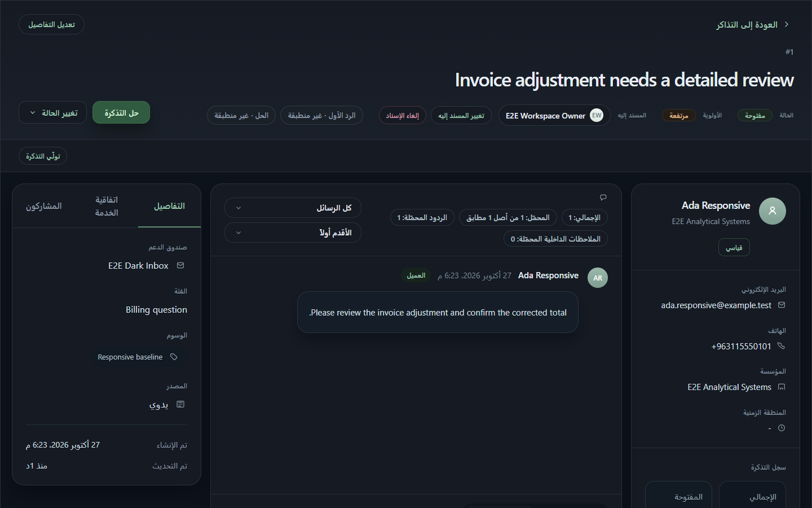Image resolution: width=812 pixels, height=508 pixels.
Task: Click the clock icon under المنطقة الزمنية
Action: pos(782,428)
